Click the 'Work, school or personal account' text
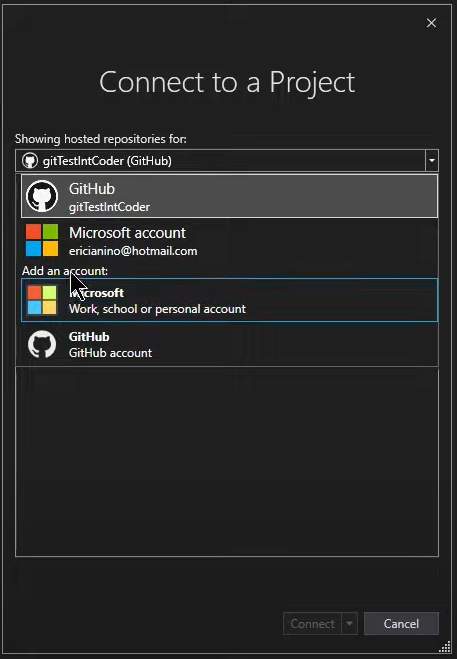This screenshot has width=457, height=659. click(x=157, y=309)
